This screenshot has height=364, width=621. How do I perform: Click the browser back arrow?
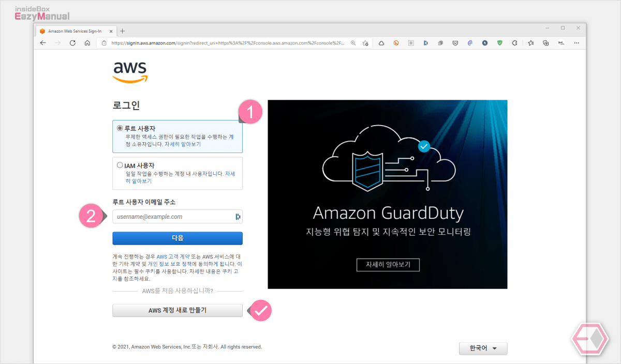[x=43, y=43]
